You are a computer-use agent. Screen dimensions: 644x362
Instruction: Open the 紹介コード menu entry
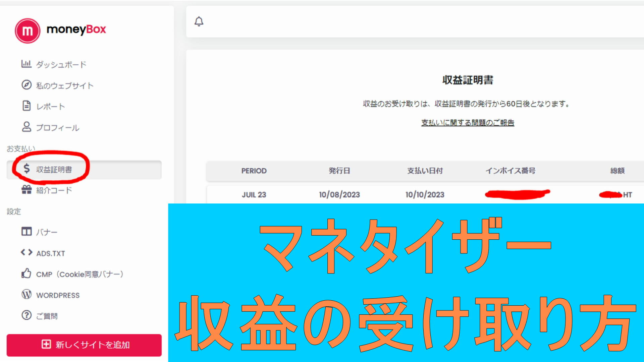pos(54,190)
